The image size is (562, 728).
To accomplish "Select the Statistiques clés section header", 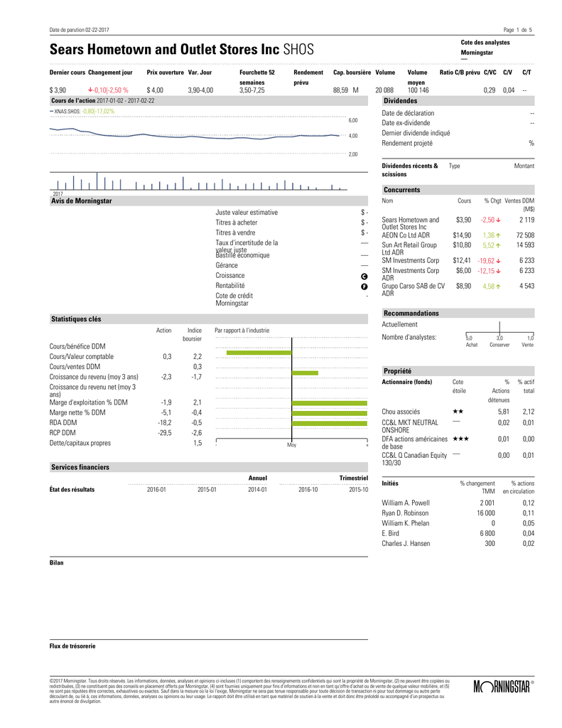I will click(209, 319).
